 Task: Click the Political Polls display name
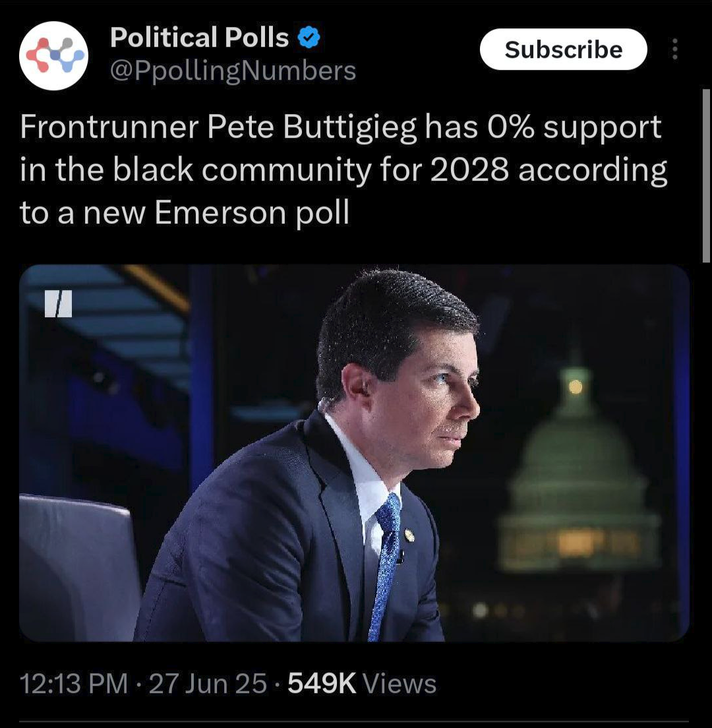199,37
